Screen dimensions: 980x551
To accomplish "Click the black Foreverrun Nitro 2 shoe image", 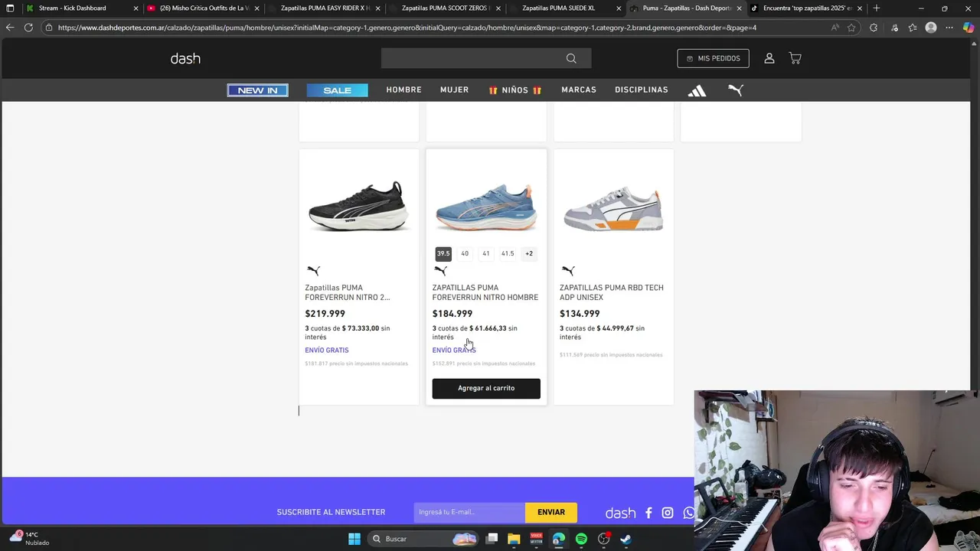I will tap(358, 206).
